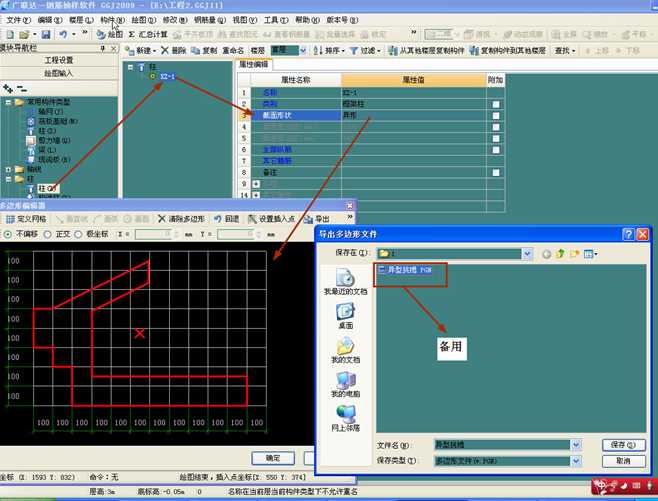Toggle the 附加 checkbox for row 5
Viewport: 658px width, 501px height.
(496, 138)
